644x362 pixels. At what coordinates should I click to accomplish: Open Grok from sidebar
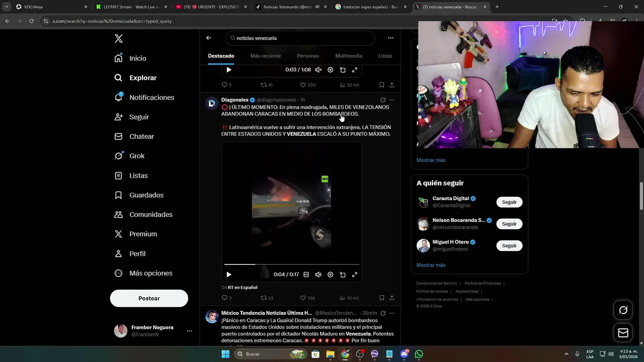pyautogui.click(x=130, y=156)
